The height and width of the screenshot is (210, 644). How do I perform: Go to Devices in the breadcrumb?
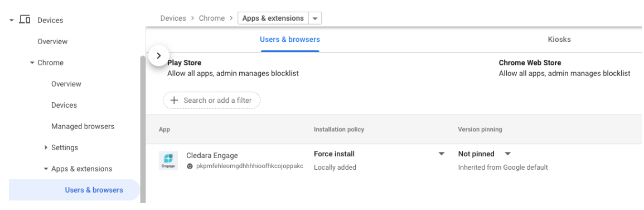coord(173,18)
